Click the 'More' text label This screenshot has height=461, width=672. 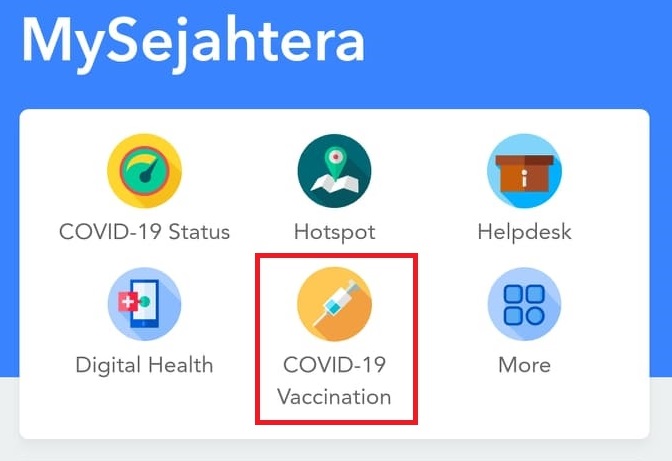click(x=525, y=365)
